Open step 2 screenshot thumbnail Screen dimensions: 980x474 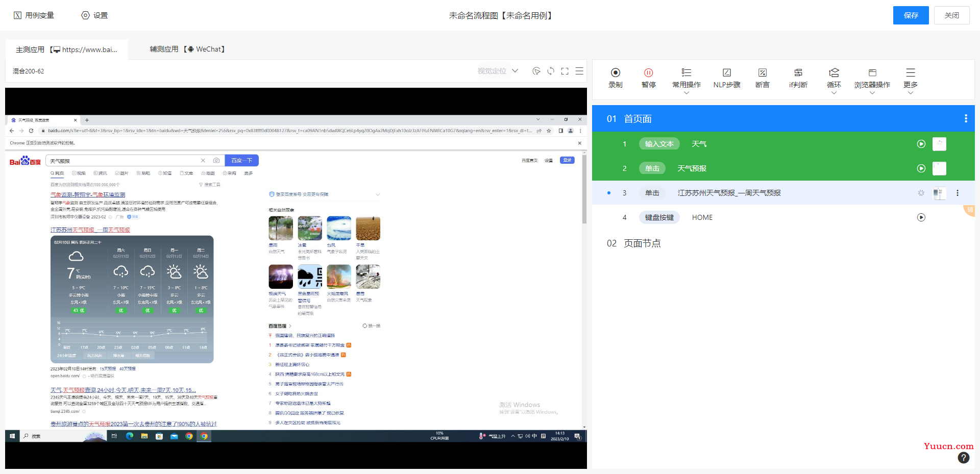point(939,168)
